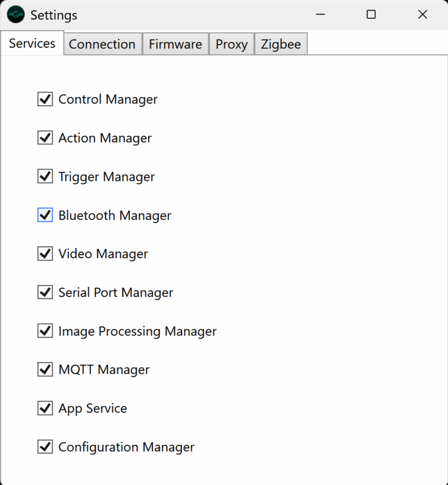Minimize the Settings window

320,15
